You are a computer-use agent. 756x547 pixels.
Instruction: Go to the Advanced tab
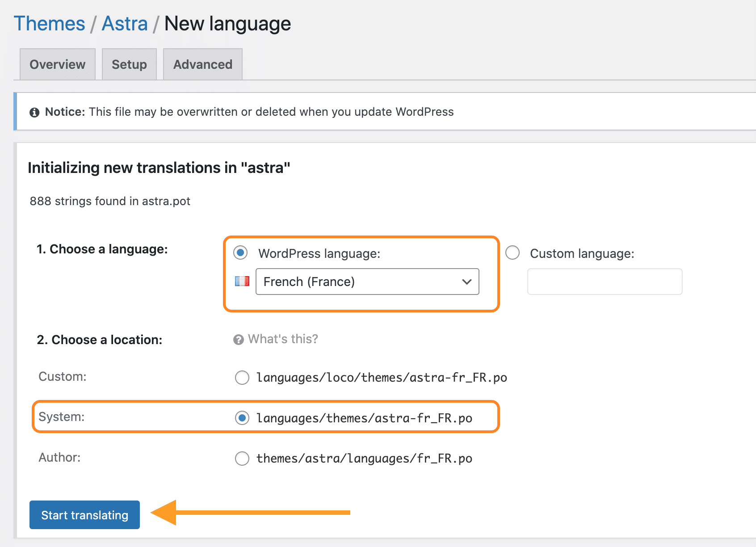tap(203, 64)
